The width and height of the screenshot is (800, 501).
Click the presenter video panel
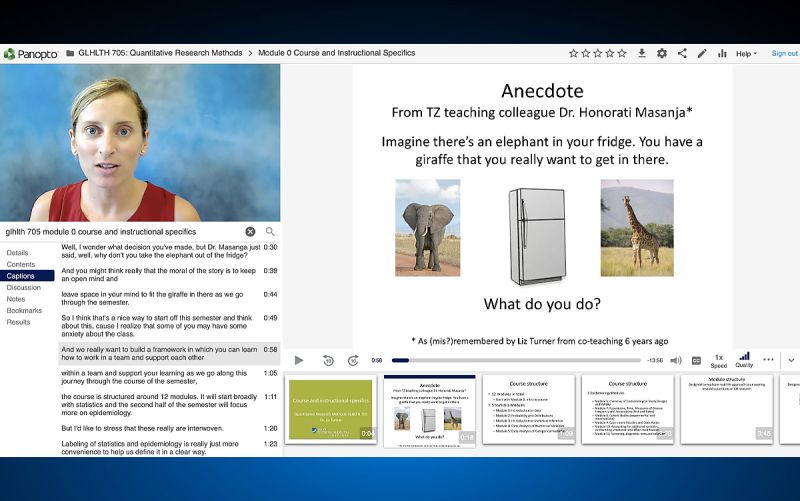coord(140,143)
